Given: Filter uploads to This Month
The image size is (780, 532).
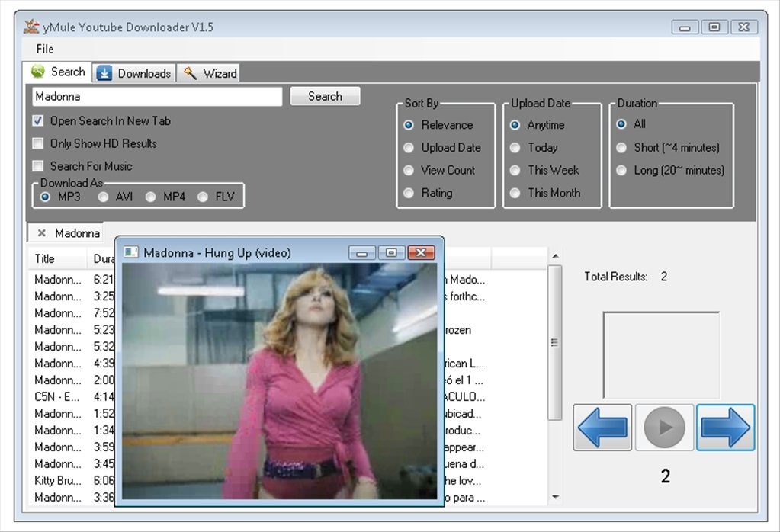Looking at the screenshot, I should 515,193.
